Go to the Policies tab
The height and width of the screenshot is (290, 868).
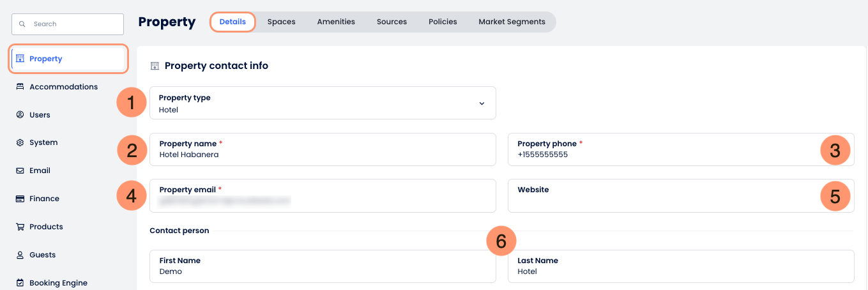point(443,22)
